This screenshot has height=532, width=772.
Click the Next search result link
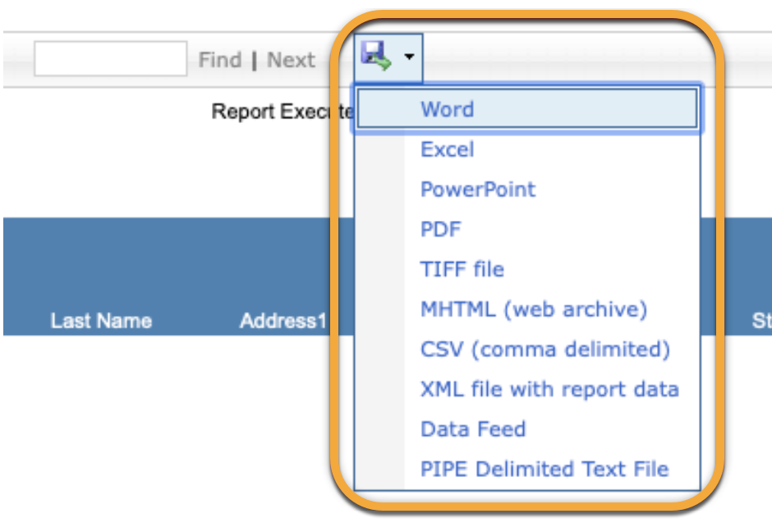291,60
